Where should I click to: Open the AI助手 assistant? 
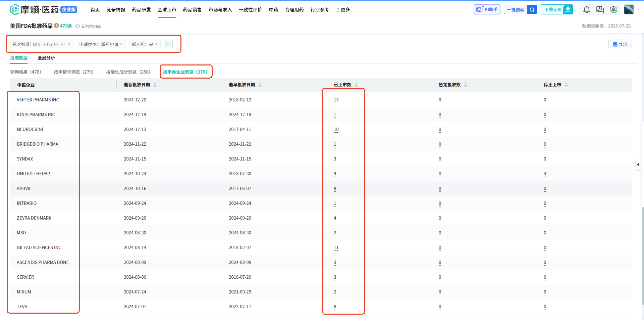click(487, 9)
